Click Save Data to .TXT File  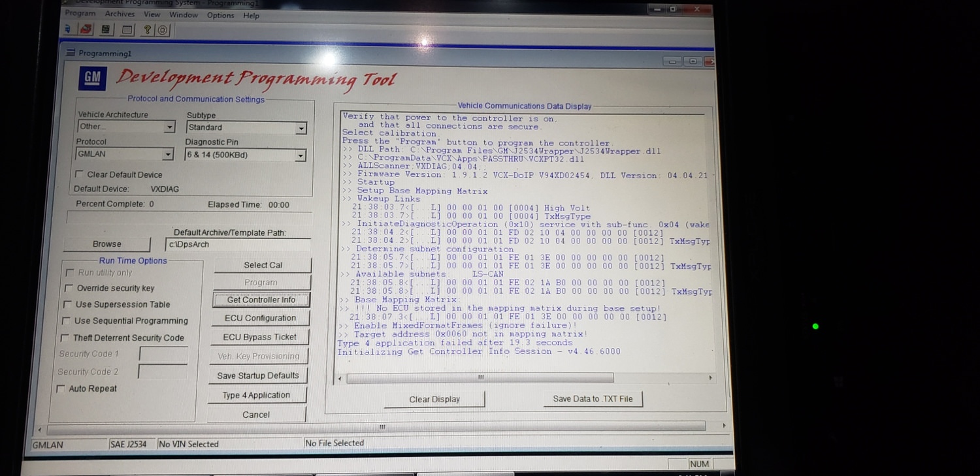tap(593, 399)
